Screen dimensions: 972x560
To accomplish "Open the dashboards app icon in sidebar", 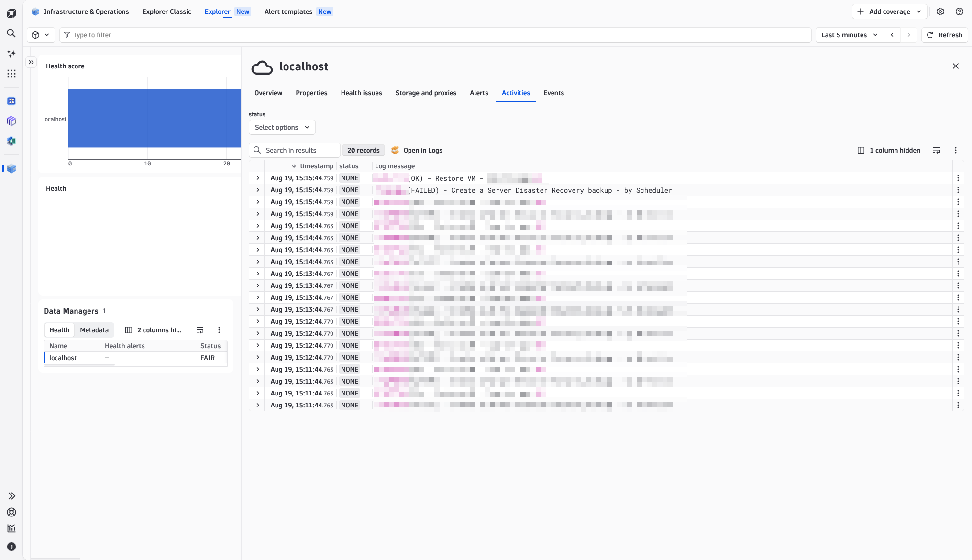I will pyautogui.click(x=11, y=101).
